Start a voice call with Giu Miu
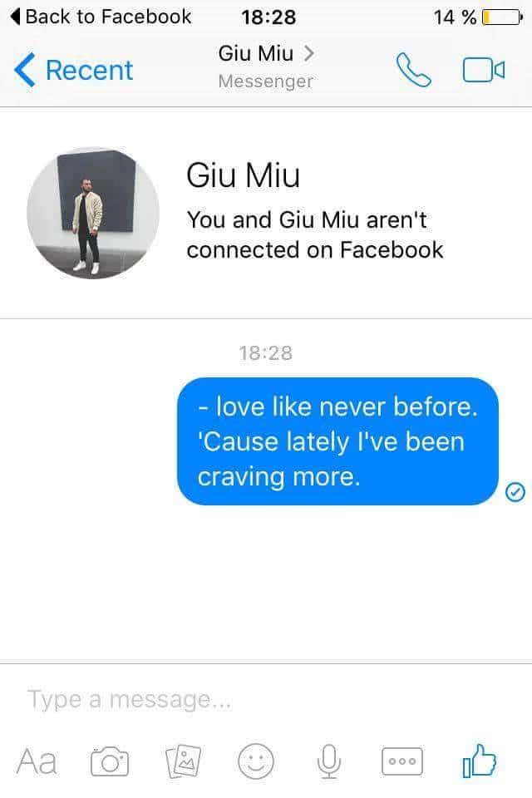The image size is (532, 798). [x=413, y=70]
